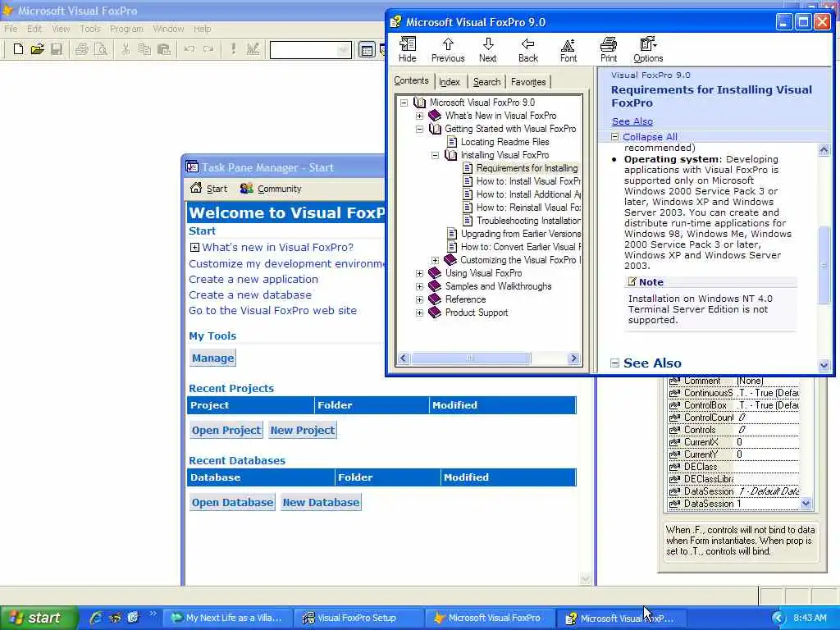Open the File menu

(11, 29)
